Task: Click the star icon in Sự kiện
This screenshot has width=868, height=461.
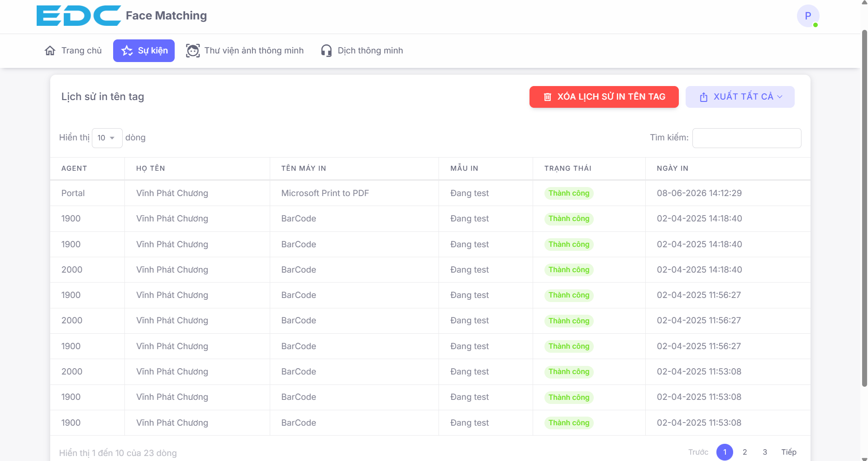Action: (127, 50)
